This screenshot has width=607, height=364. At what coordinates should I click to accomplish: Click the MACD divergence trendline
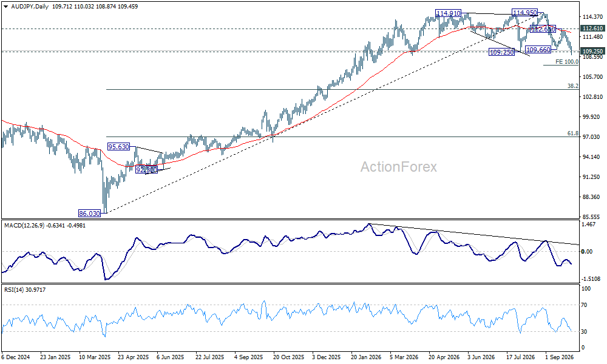coord(473,234)
